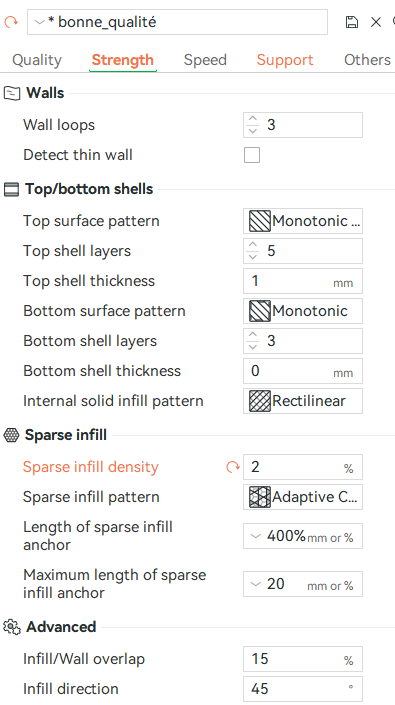This screenshot has width=395, height=705.
Task: Click the Walls section icon
Action: [x=12, y=93]
